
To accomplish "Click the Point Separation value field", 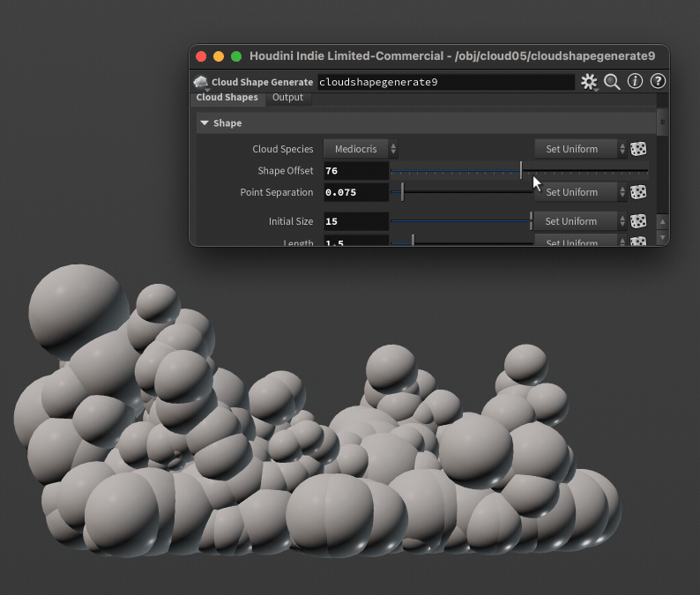I will click(x=356, y=192).
